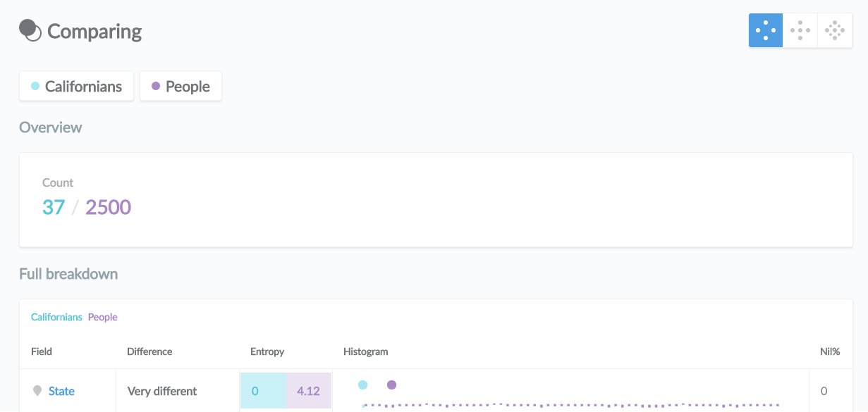The height and width of the screenshot is (412, 868).
Task: Click the Very different cell for State
Action: pos(162,391)
